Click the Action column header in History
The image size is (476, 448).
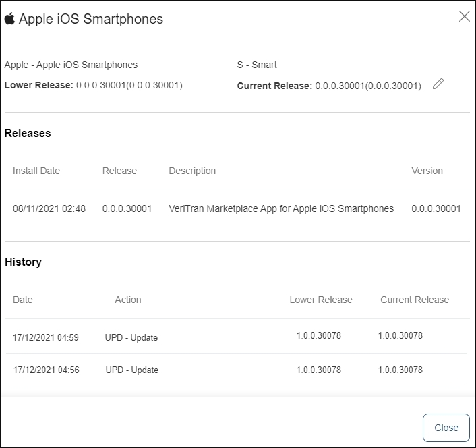tap(128, 300)
